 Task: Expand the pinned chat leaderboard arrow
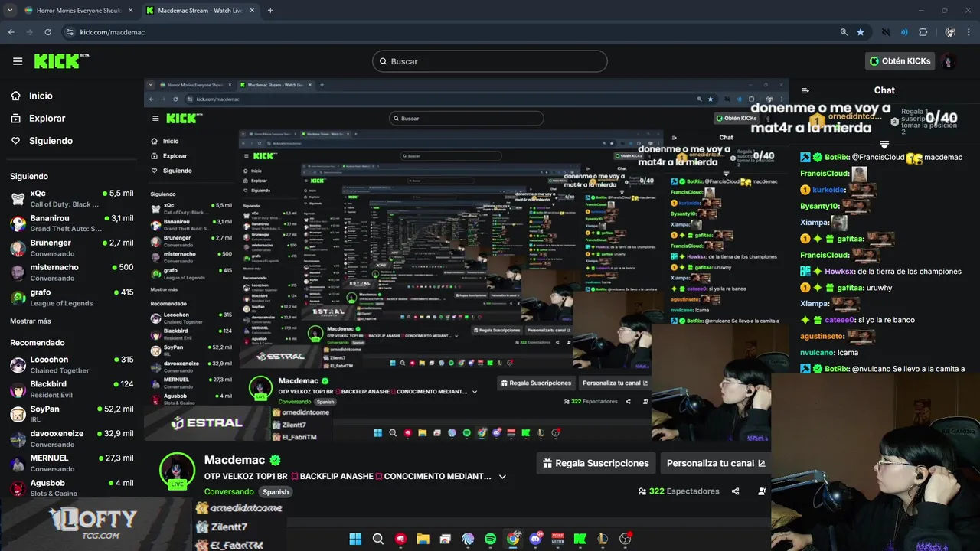point(884,145)
